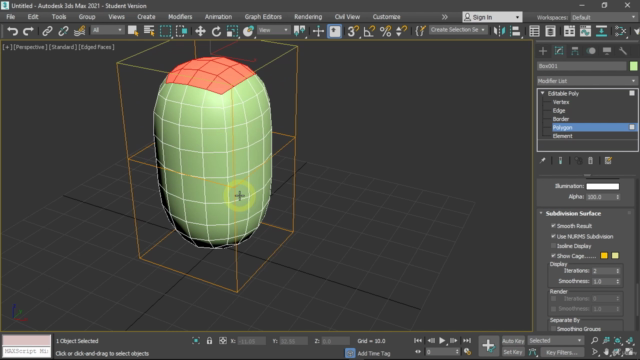
Task: Toggle the Smooth Result checkbox
Action: pos(553,226)
